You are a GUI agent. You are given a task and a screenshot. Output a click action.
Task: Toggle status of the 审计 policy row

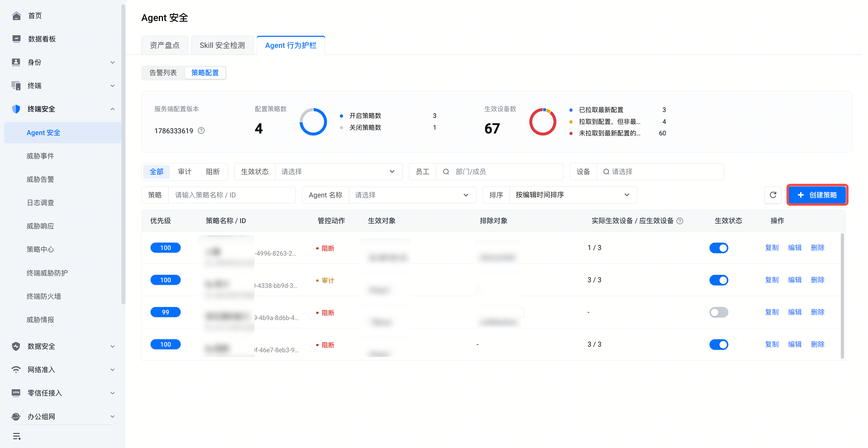pos(719,280)
